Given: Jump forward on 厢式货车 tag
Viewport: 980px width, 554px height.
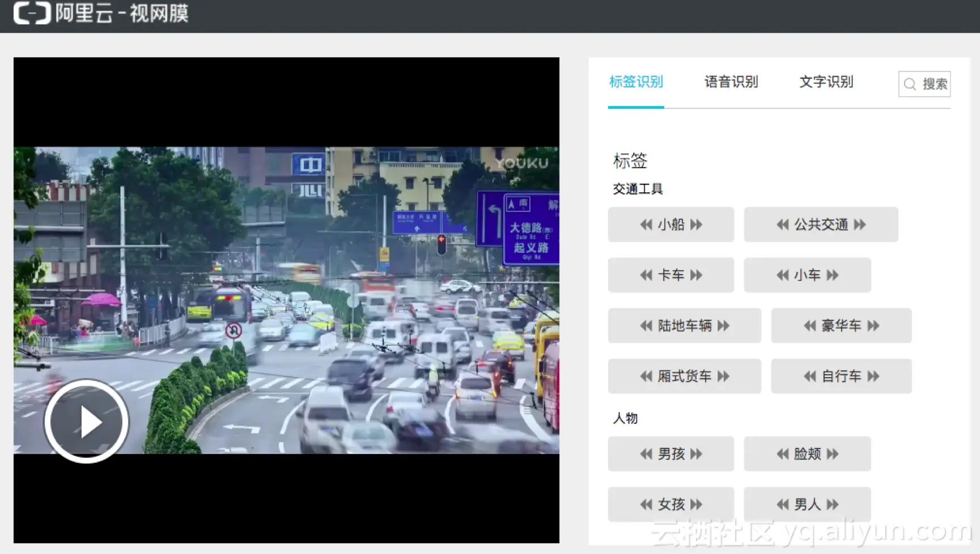Looking at the screenshot, I should click(x=723, y=376).
